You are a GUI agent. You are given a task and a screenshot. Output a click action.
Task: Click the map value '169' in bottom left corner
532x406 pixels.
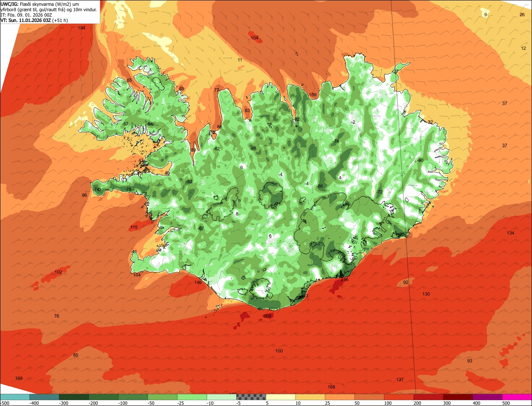point(19,378)
